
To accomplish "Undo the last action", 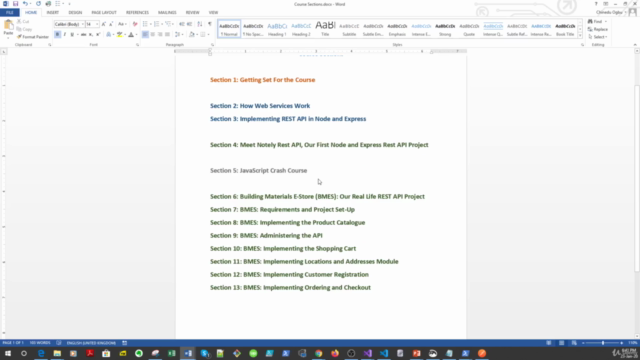I will pos(25,4).
